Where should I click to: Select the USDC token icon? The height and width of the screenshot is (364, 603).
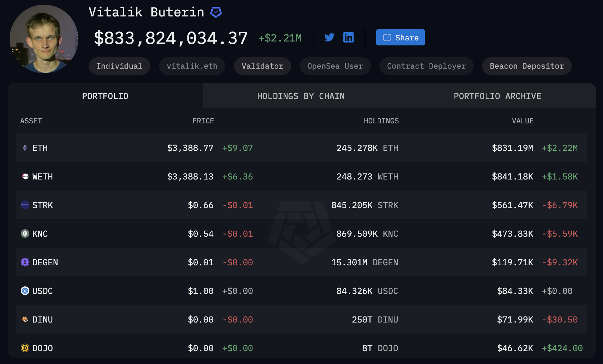click(x=25, y=291)
